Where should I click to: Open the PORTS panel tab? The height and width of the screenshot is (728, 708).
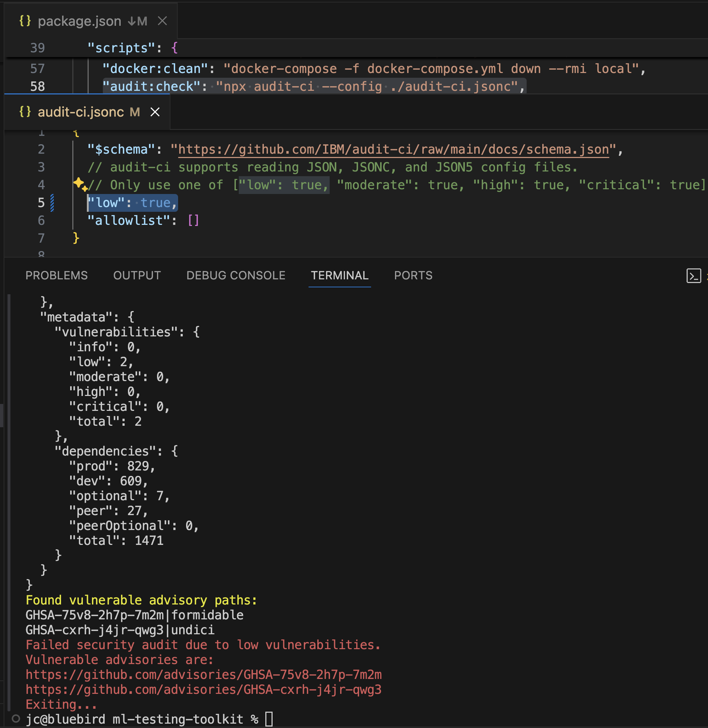413,275
